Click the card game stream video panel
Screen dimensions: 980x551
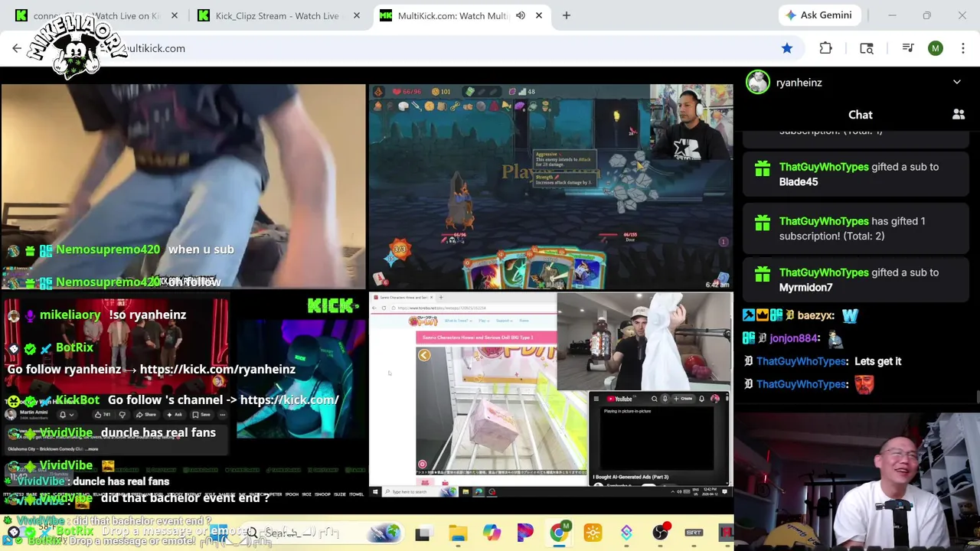[550, 186]
